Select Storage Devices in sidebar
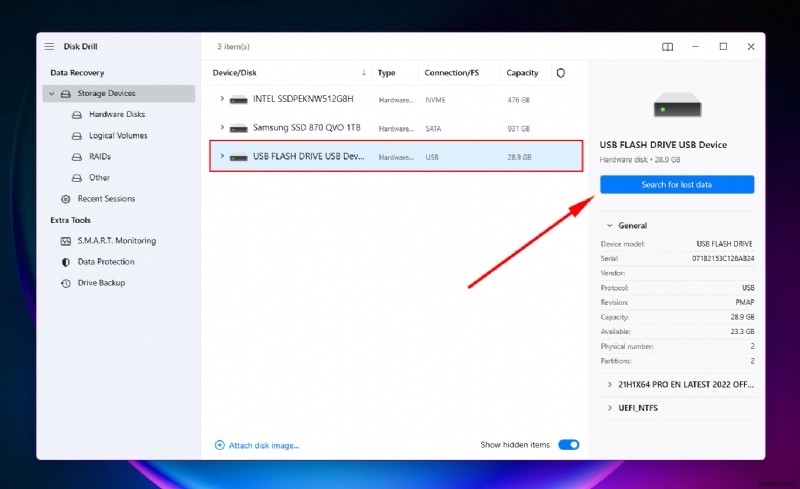The width and height of the screenshot is (800, 489). (x=119, y=93)
